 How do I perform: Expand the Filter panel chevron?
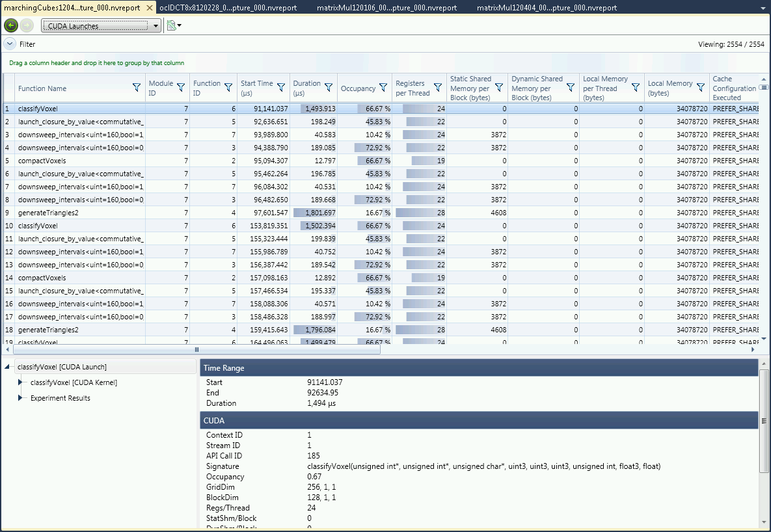tap(10, 44)
